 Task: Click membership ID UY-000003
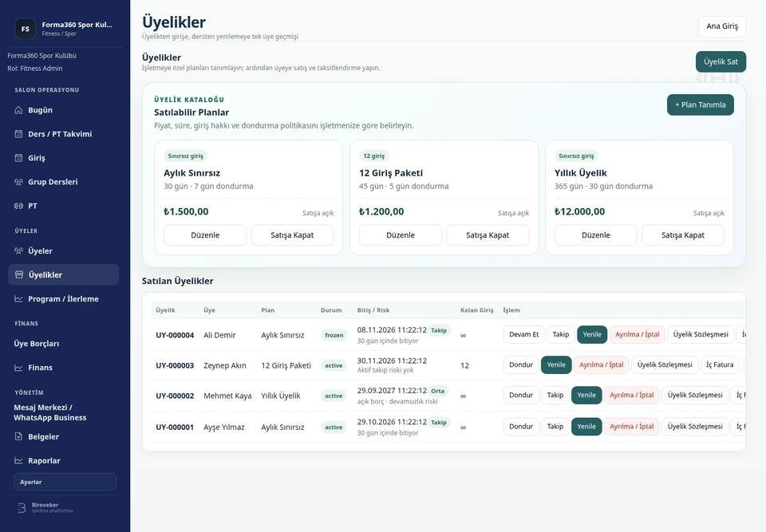175,365
